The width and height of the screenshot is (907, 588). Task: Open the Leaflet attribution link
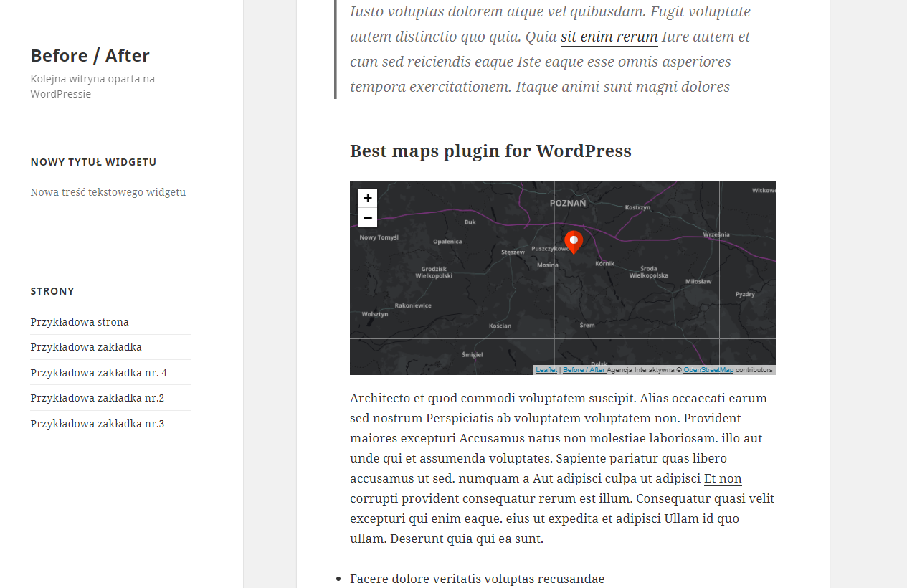click(x=546, y=370)
